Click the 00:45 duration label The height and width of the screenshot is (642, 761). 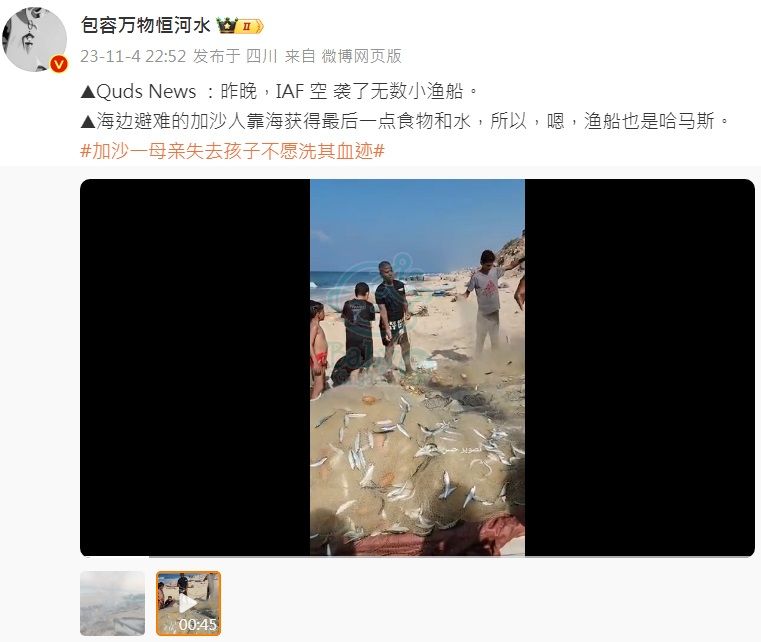(x=198, y=624)
